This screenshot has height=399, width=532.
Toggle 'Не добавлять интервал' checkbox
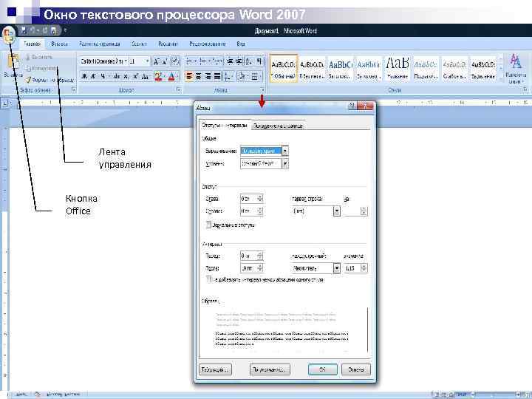click(x=208, y=279)
